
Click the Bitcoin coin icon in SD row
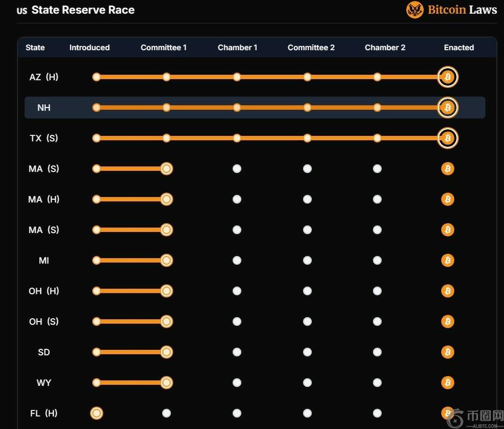click(447, 352)
